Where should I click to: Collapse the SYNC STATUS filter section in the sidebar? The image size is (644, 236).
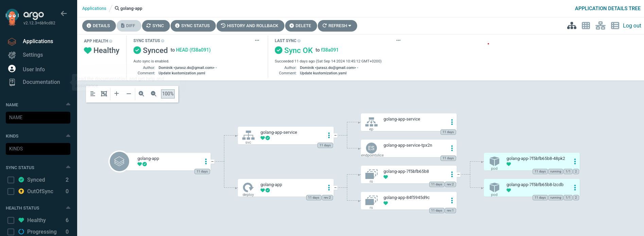pos(68,167)
